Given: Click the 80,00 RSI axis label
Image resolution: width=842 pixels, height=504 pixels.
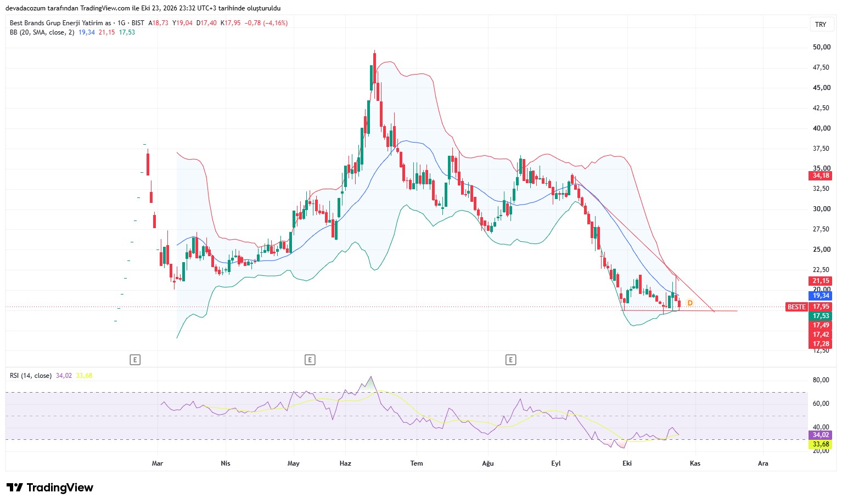Looking at the screenshot, I should pos(821,380).
